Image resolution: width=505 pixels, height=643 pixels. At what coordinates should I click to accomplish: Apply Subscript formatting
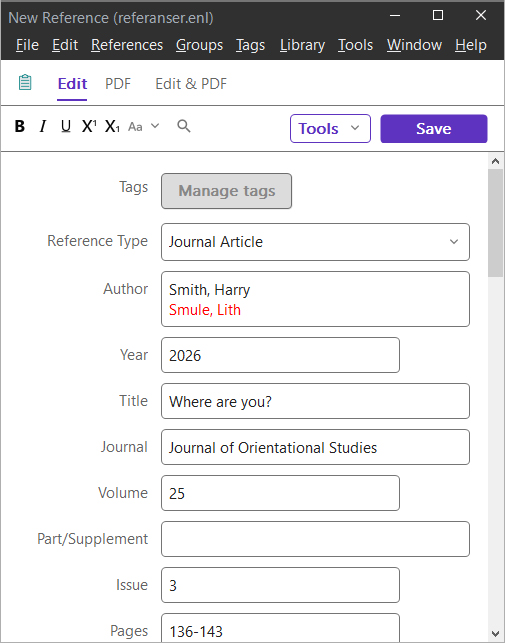[112, 126]
